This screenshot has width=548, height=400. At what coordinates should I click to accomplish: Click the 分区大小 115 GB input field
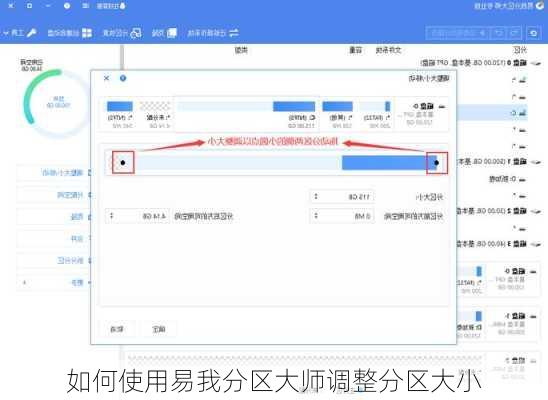(342, 197)
